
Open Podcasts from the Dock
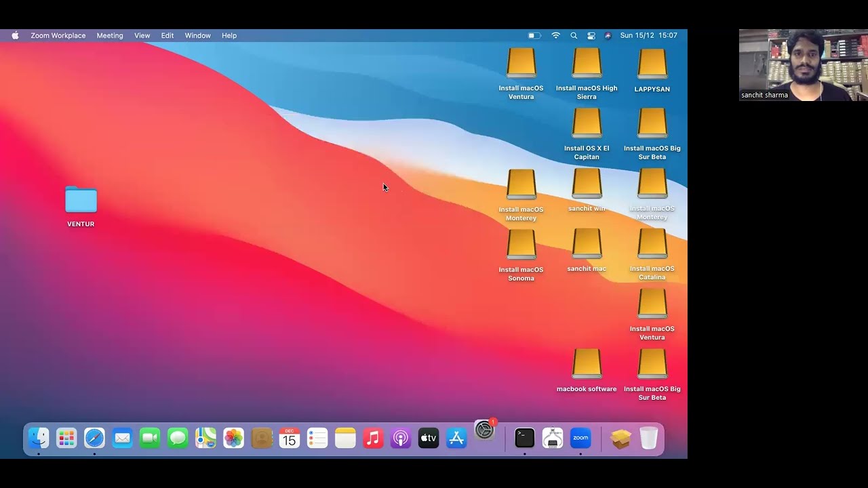pos(401,439)
